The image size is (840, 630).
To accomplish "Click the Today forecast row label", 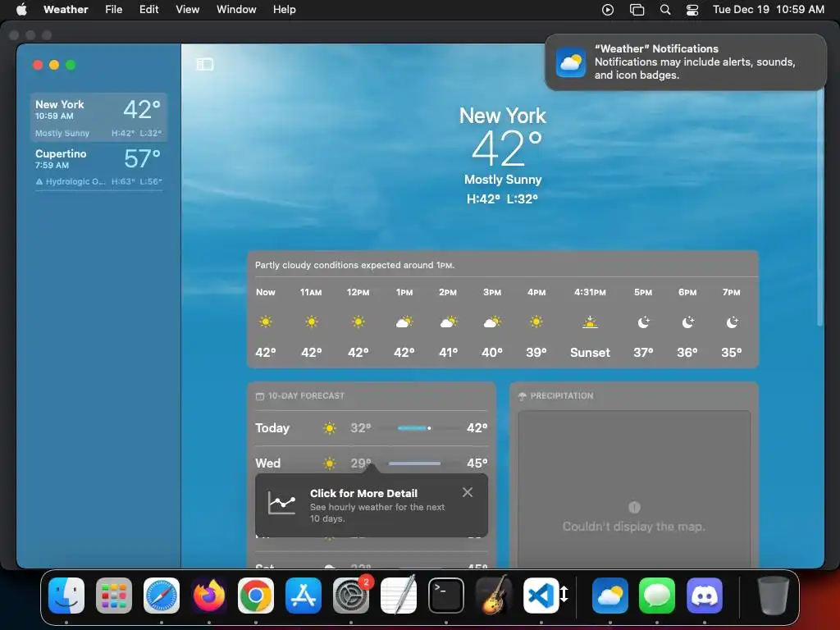I will 272,428.
